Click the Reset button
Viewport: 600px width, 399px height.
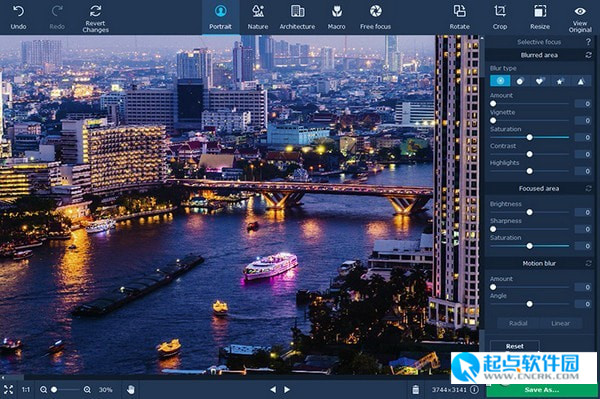point(515,346)
